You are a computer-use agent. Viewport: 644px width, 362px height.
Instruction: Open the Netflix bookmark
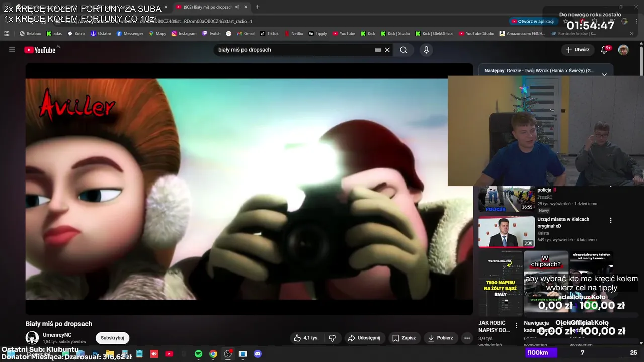[294, 33]
